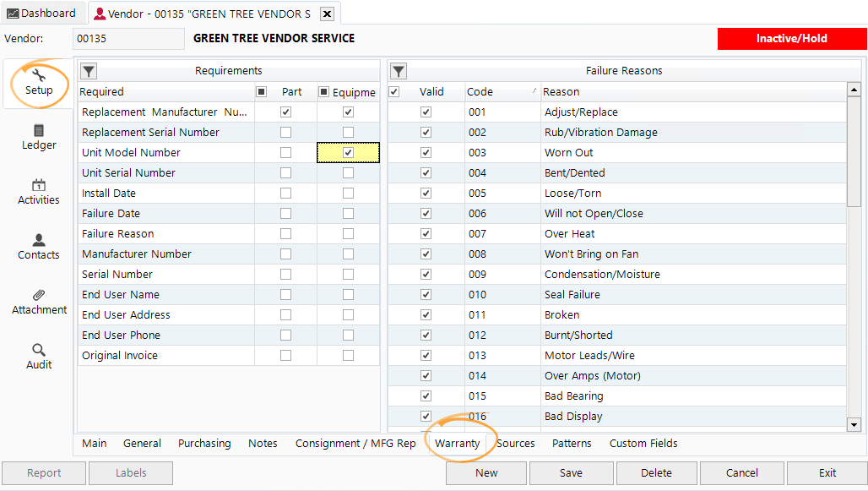Open the Activities panel
The width and height of the screenshot is (868, 491).
point(38,192)
